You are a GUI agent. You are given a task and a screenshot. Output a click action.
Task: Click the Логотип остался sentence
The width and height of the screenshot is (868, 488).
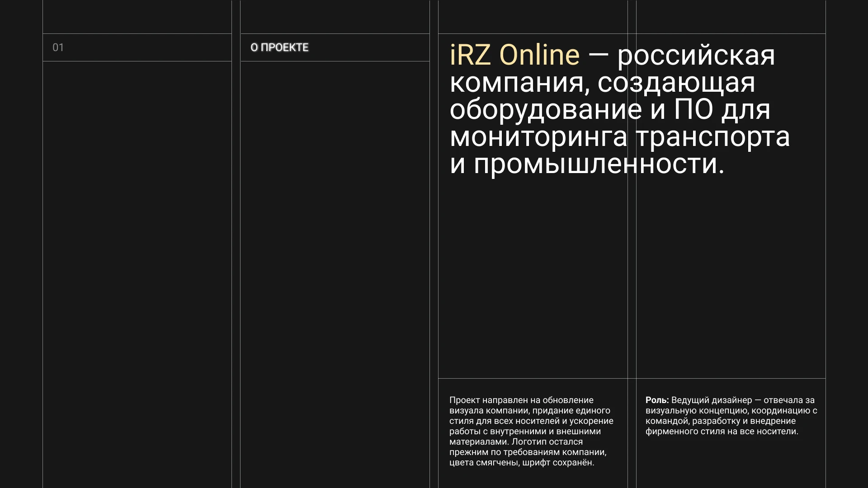click(x=547, y=442)
